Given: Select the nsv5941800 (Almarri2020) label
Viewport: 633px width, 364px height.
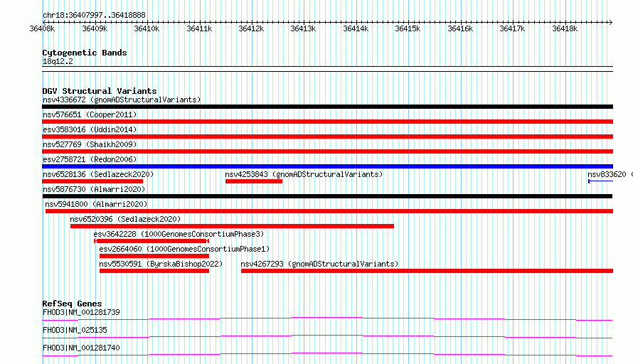Looking at the screenshot, I should pos(96,204).
